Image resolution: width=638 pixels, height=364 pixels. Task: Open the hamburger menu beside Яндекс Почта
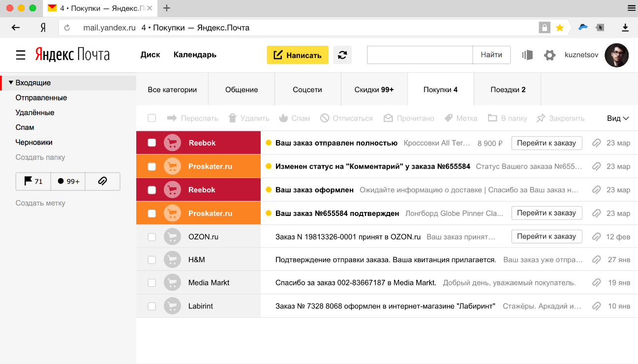(21, 55)
